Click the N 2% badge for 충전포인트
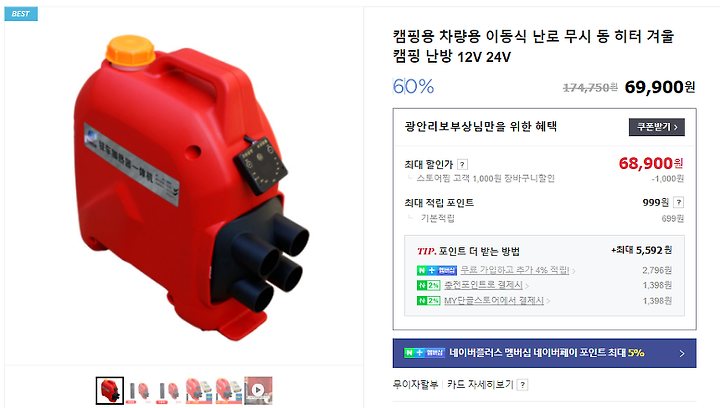Screen dimensions: 720x408 pyautogui.click(x=428, y=285)
